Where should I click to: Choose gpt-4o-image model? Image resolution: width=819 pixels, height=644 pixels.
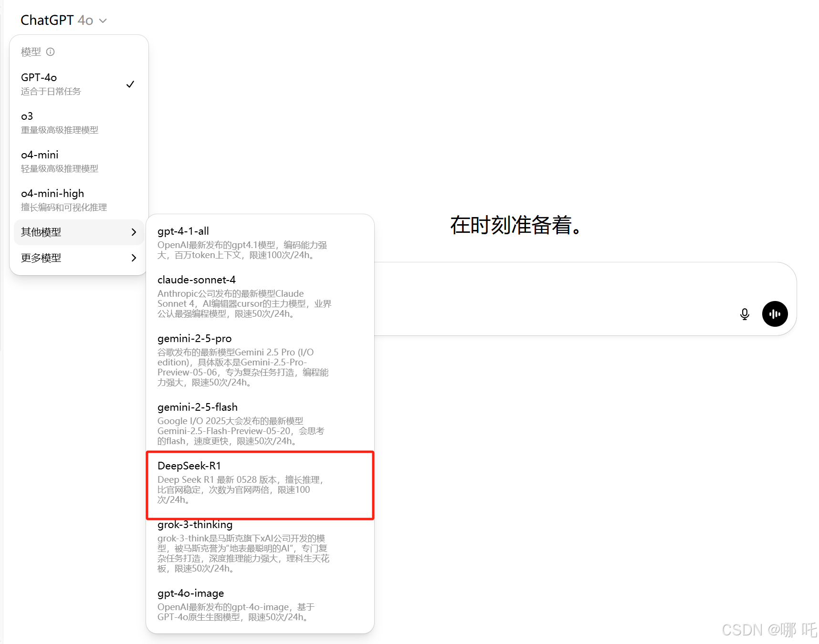point(260,605)
